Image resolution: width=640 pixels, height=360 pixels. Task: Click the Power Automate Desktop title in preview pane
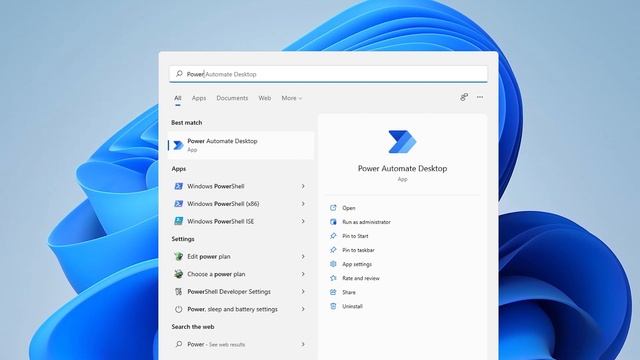(402, 168)
